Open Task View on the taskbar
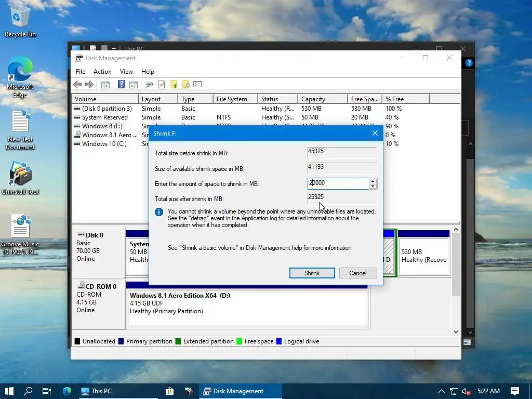 tap(46, 391)
